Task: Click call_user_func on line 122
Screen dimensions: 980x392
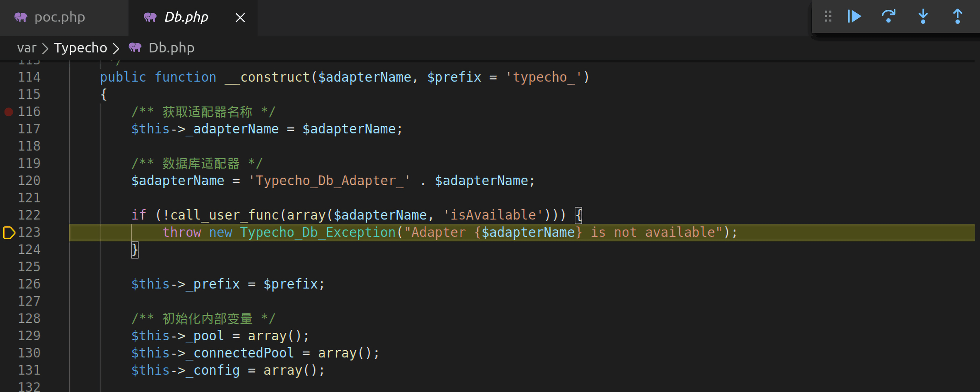Action: pyautogui.click(x=224, y=216)
